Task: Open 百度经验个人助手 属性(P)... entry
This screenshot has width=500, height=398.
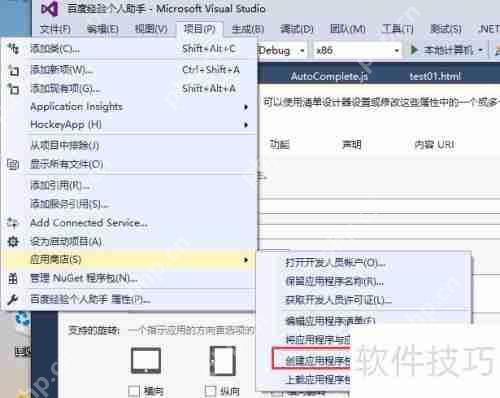Action: (129, 299)
